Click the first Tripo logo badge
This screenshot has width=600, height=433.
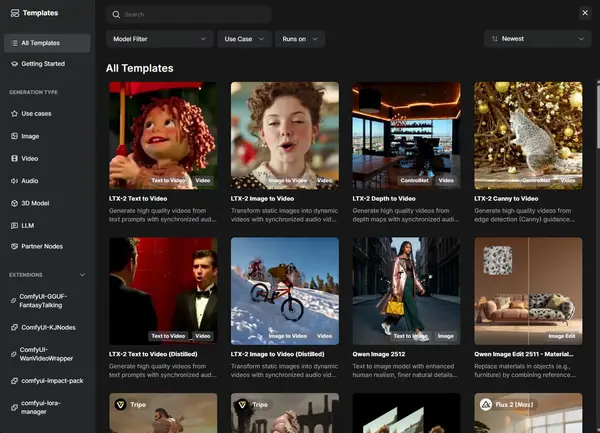pos(121,404)
